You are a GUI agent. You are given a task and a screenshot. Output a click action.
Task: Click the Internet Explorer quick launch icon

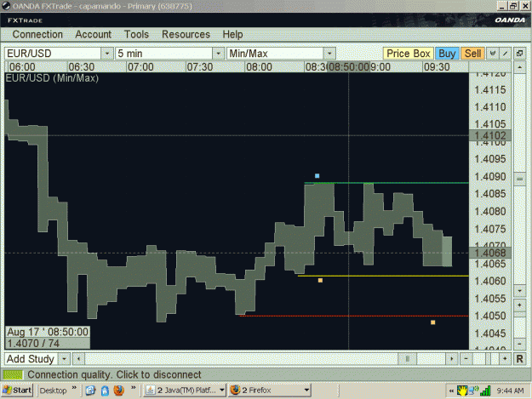coord(90,390)
